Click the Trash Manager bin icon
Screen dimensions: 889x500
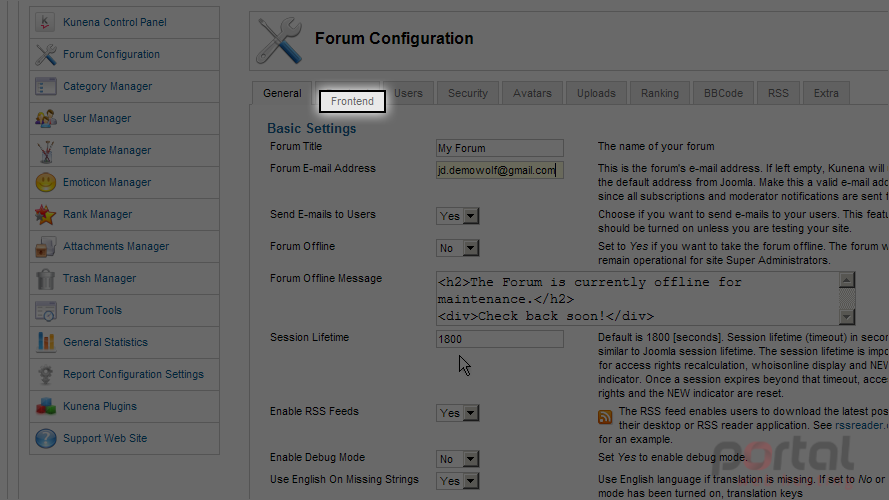(x=45, y=278)
